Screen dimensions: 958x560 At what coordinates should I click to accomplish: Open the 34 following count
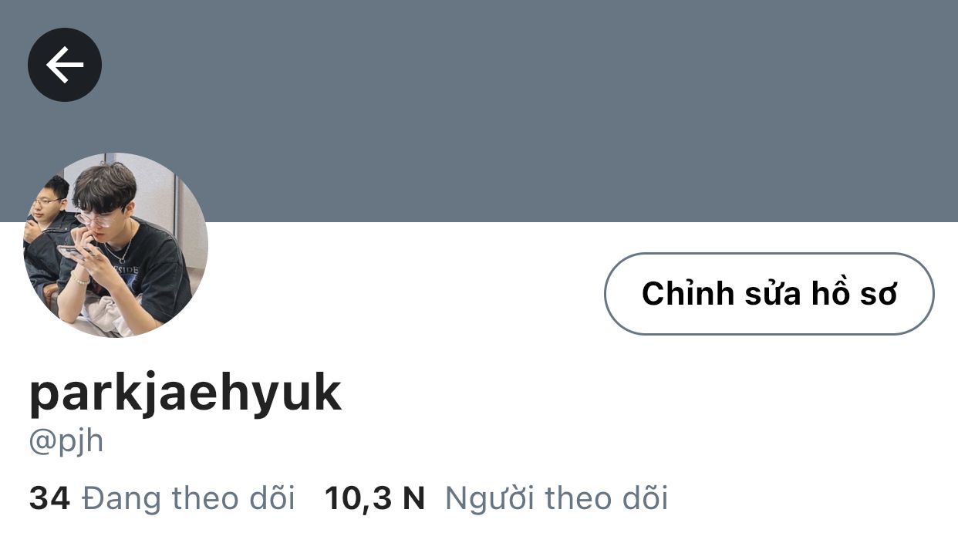[x=49, y=498]
